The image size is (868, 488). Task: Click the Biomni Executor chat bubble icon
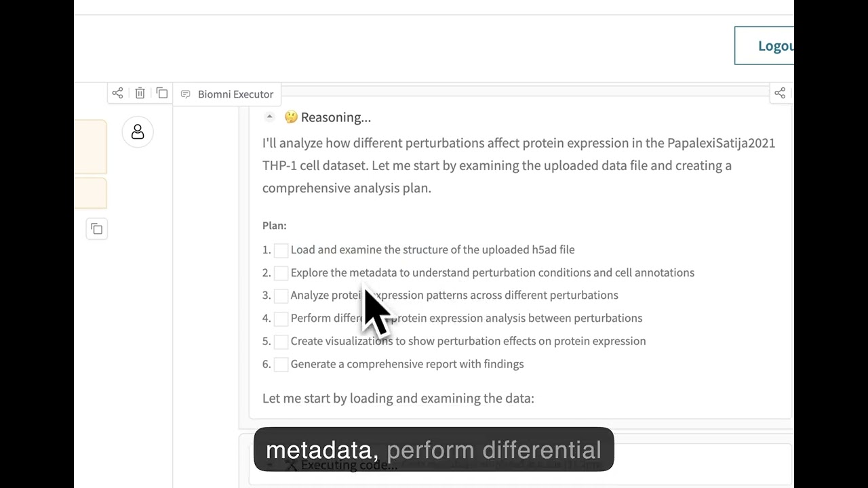click(185, 94)
